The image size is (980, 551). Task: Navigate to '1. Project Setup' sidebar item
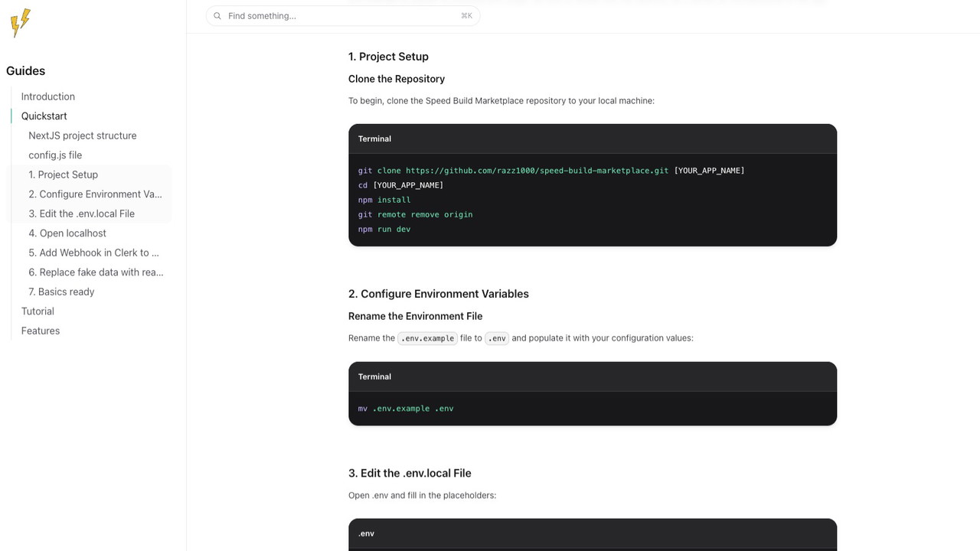[64, 174]
